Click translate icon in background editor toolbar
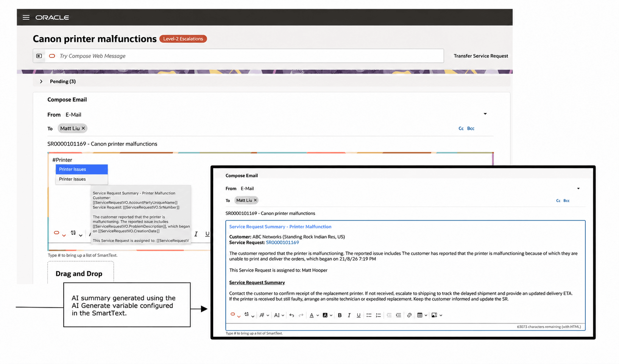 pyautogui.click(x=73, y=233)
